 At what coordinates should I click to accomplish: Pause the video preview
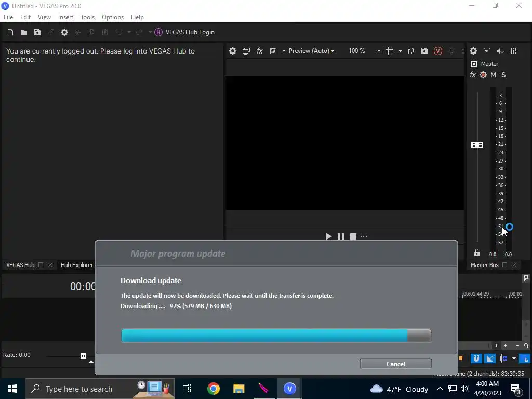[x=341, y=236]
